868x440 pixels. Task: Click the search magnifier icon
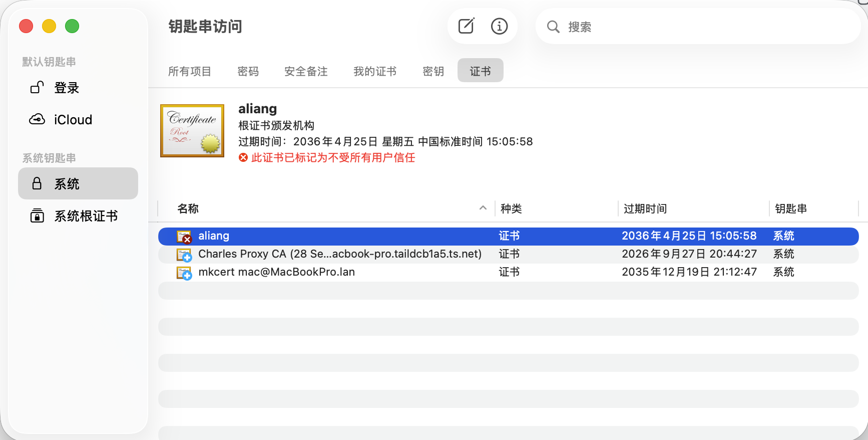pyautogui.click(x=553, y=27)
